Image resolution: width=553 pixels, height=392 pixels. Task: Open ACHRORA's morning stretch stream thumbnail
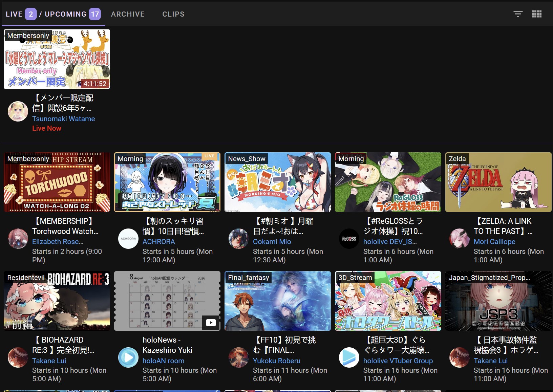point(167,182)
